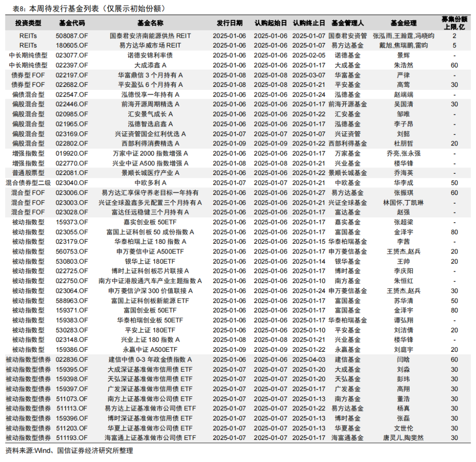Image resolution: width=476 pixels, height=462 pixels.
Task: Click the 发行日期 column header
Action: pos(230,23)
